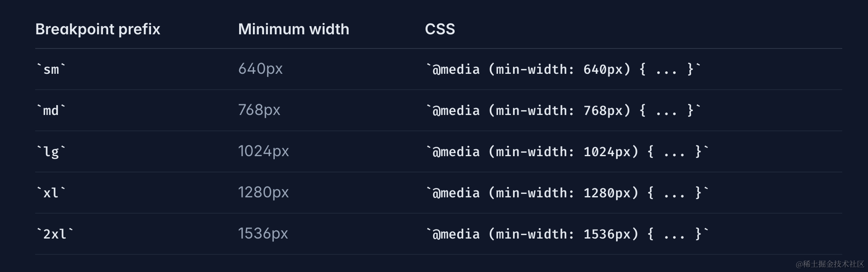Select the `lg` breakpoint prefix cell
This screenshot has height=272, width=868.
tap(51, 151)
